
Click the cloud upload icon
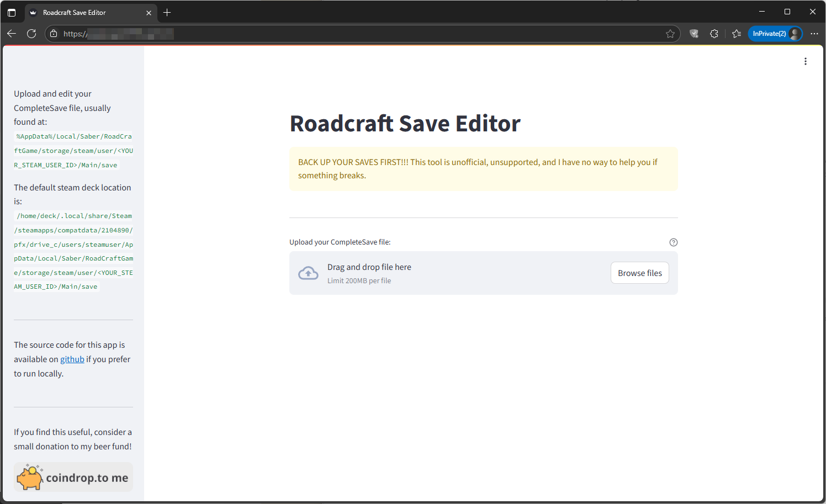[x=308, y=273]
